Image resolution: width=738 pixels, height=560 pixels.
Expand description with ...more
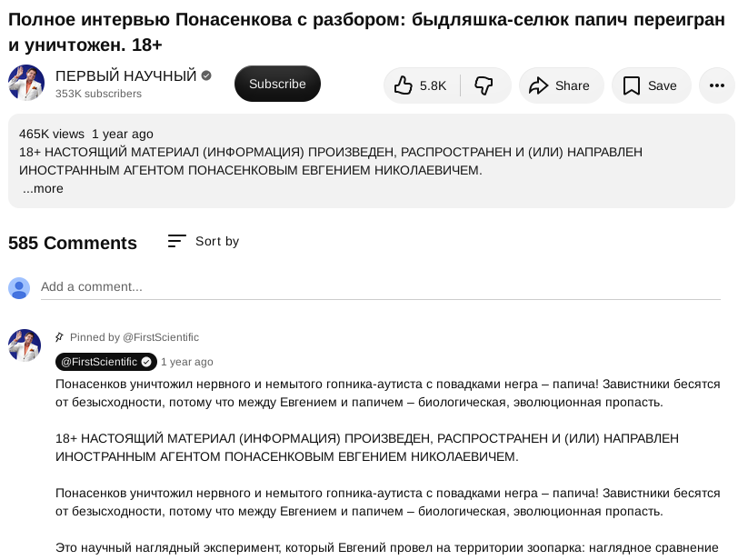click(43, 188)
